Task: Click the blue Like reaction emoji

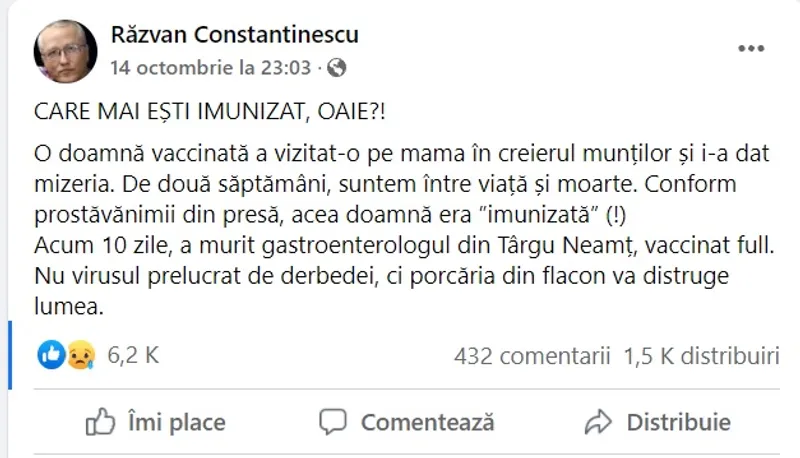Action: point(52,354)
